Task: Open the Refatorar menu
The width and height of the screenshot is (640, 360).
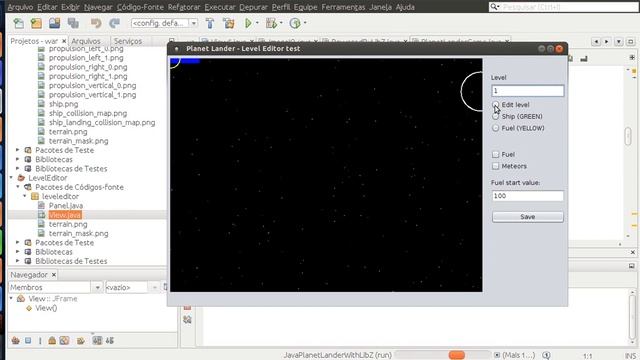Action: tap(184, 7)
